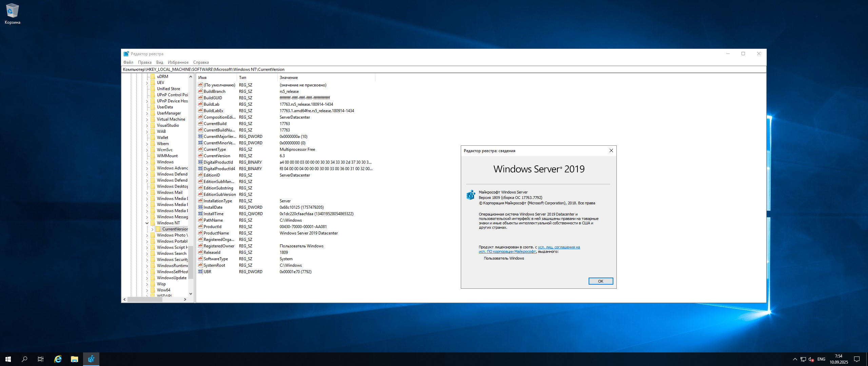This screenshot has width=868, height=366.
Task: Click the muted volume tray icon
Action: click(x=811, y=359)
